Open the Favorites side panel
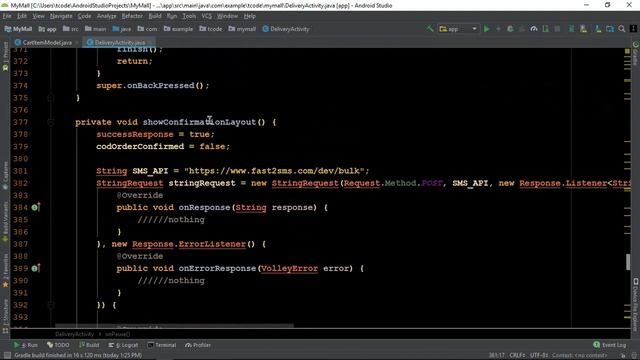Viewport: 640px width, 360px height. coord(5,270)
